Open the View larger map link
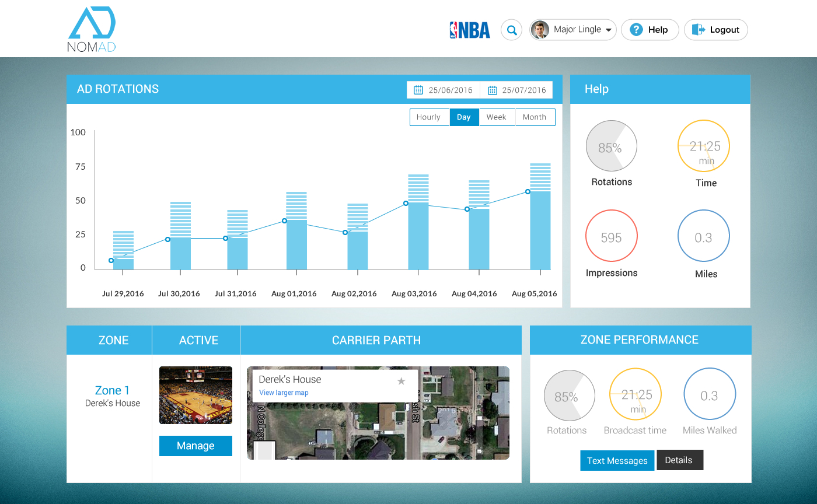This screenshot has height=504, width=817. tap(284, 393)
